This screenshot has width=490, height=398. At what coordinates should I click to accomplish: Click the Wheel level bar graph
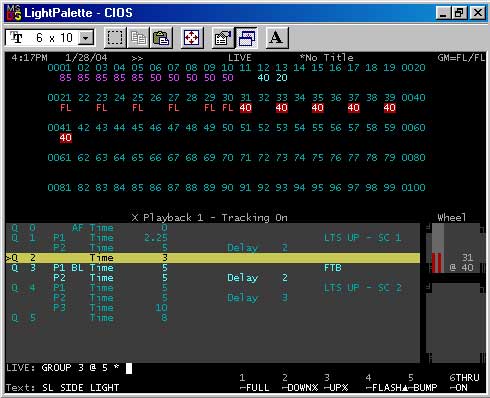(438, 248)
